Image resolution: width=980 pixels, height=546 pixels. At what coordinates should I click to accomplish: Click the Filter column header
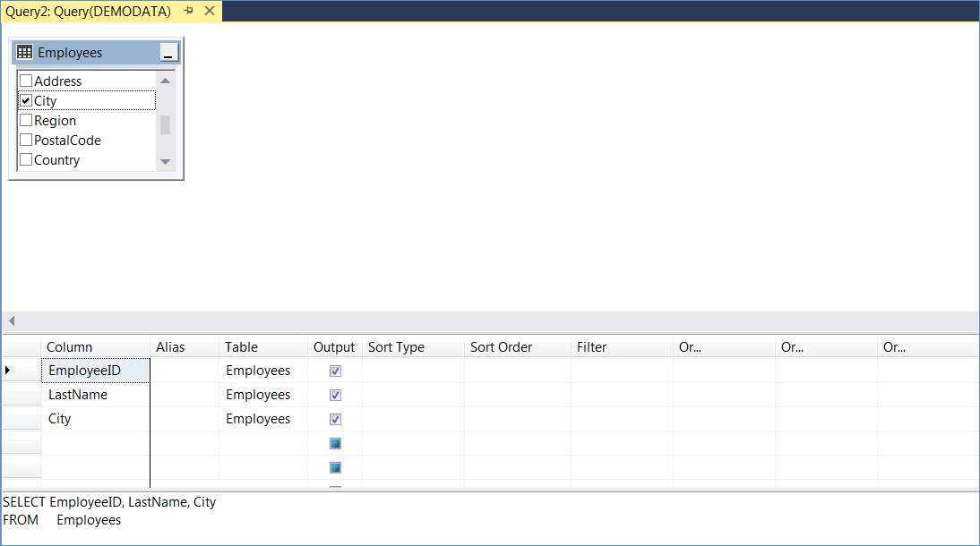tap(621, 347)
